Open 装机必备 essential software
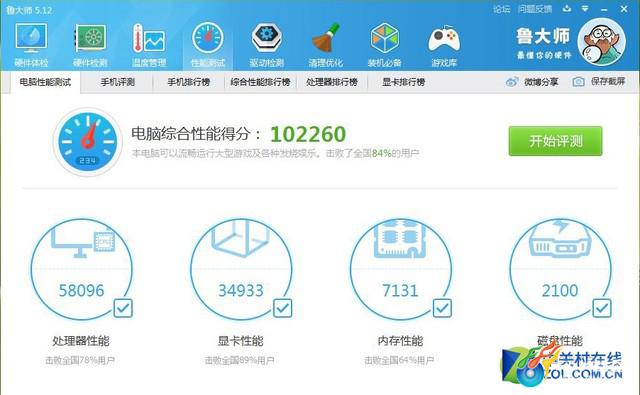The image size is (640, 395). (384, 45)
